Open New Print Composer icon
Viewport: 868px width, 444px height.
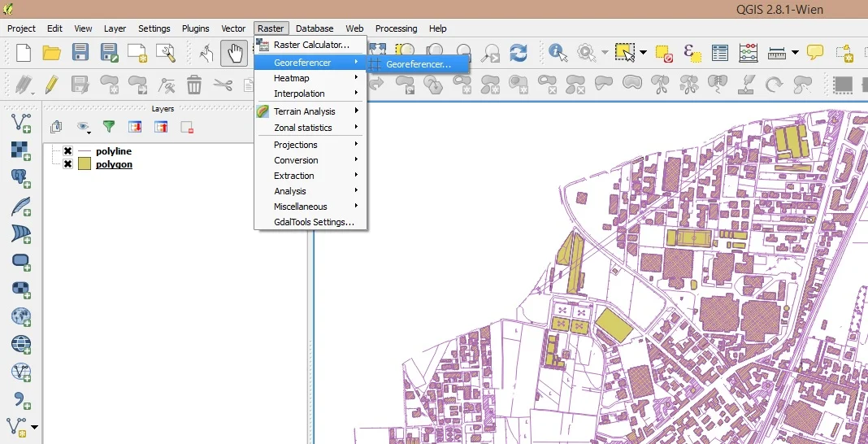click(137, 53)
